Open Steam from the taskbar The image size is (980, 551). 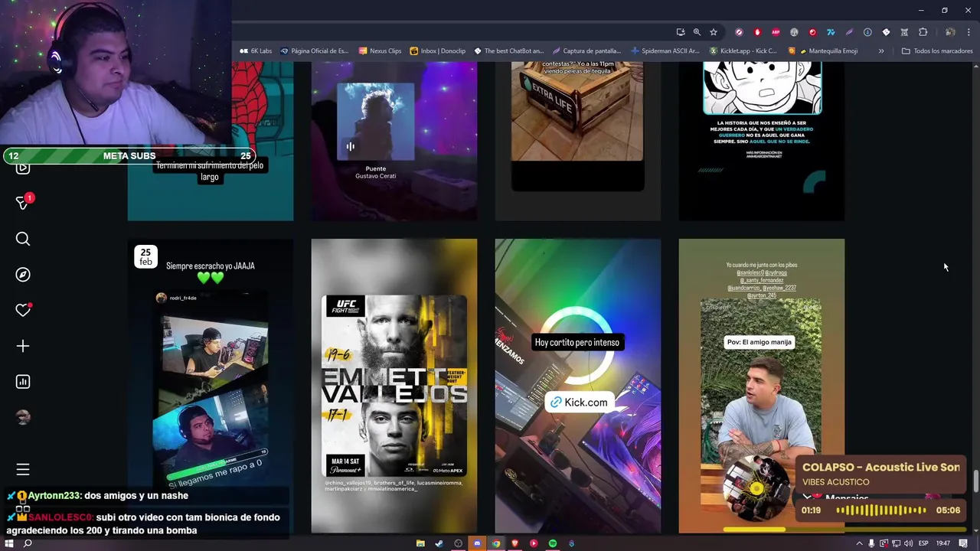pyautogui.click(x=439, y=543)
